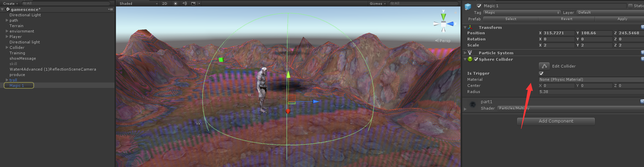The height and width of the screenshot is (167, 644).
Task: Select Water4Advanced (1)ReflectionSceneCamera object
Action: pos(53,69)
